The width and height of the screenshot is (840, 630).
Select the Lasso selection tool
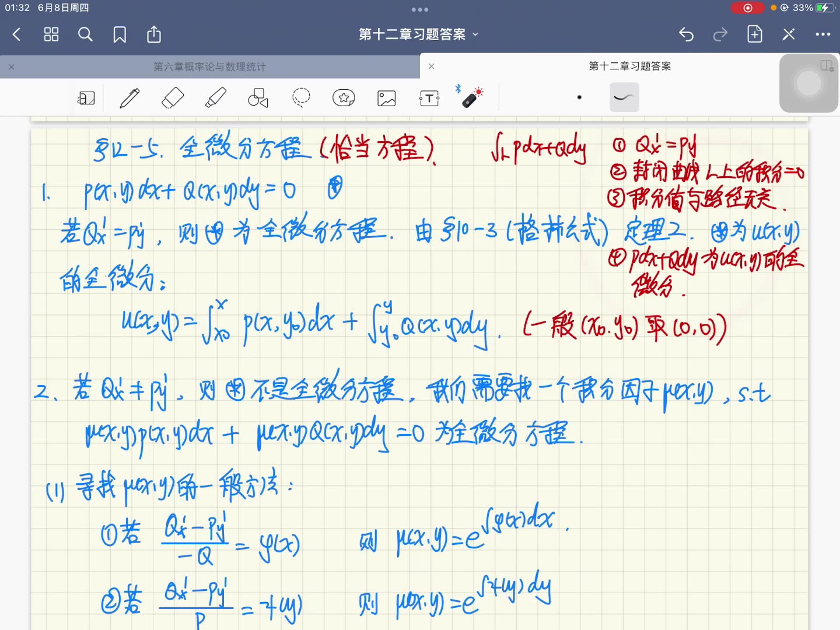301,98
